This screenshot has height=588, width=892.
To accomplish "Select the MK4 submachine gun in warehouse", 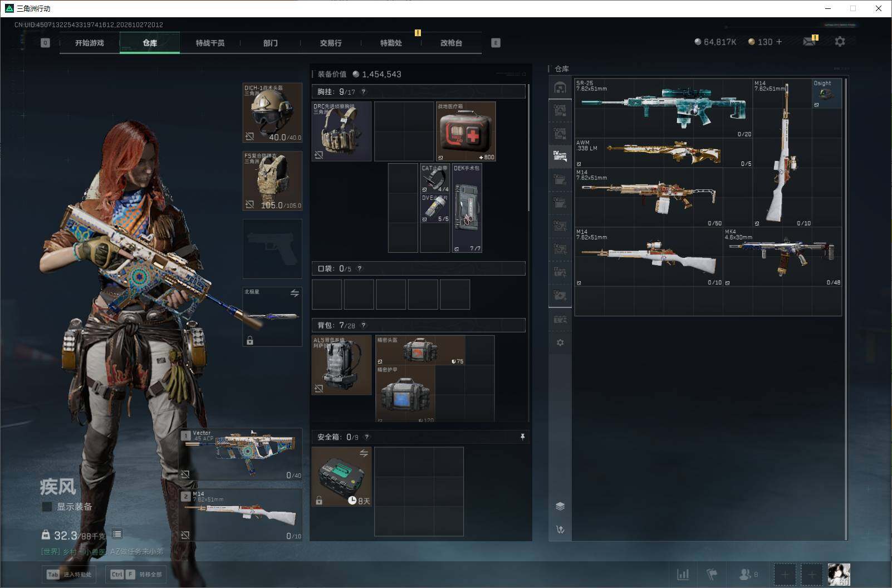I will coord(782,257).
